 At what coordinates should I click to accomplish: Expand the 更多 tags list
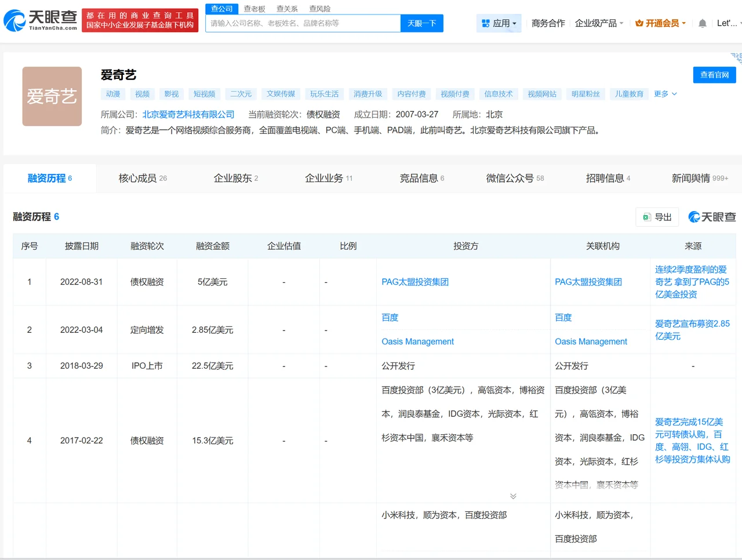[665, 94]
